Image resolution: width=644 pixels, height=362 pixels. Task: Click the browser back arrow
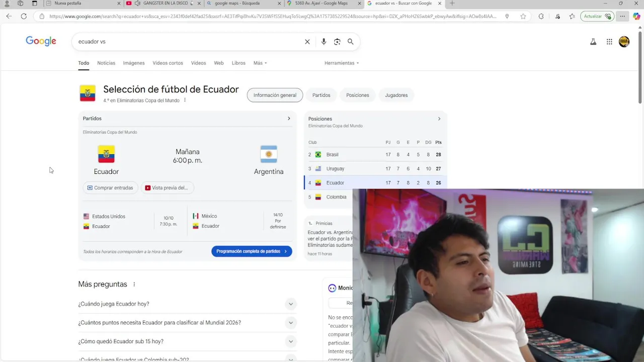[9, 16]
